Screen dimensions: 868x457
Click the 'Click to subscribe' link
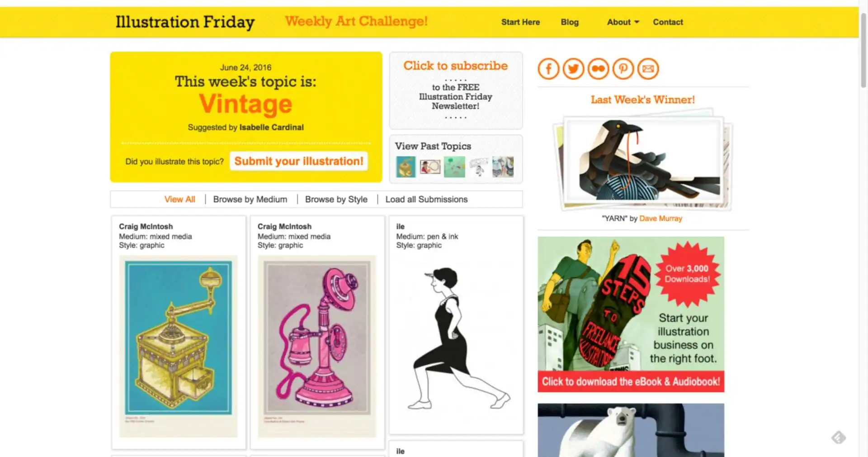tap(455, 66)
